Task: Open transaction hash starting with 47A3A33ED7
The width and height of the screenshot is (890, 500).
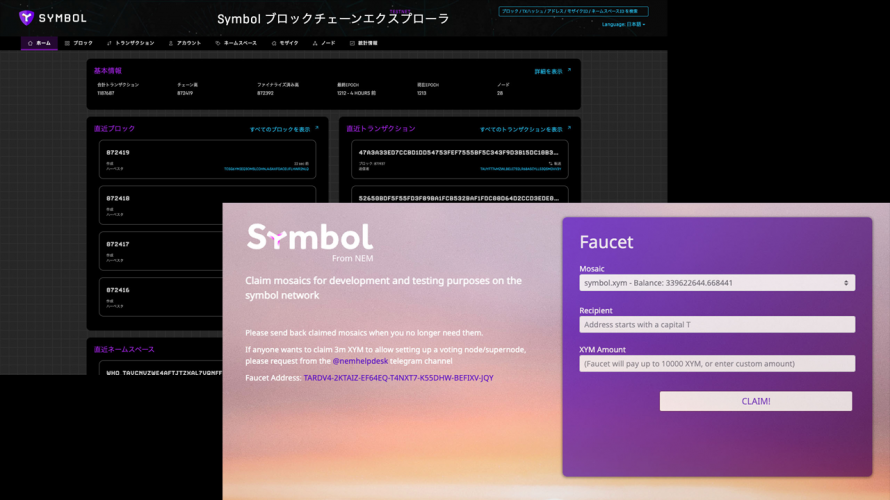Action: click(x=459, y=153)
